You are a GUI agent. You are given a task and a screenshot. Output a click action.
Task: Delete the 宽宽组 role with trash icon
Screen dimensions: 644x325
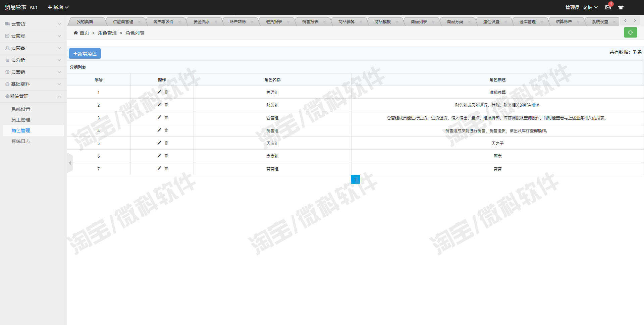(x=166, y=156)
